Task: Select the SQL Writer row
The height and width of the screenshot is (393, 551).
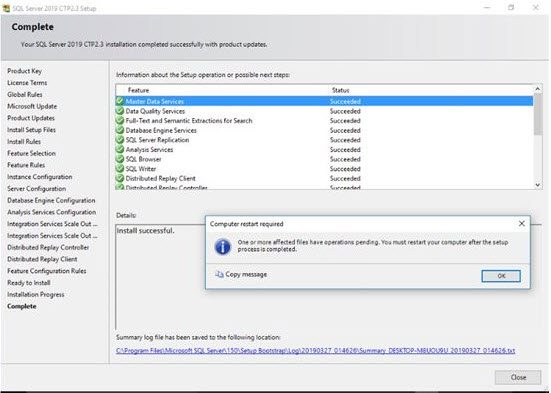Action: [x=324, y=169]
